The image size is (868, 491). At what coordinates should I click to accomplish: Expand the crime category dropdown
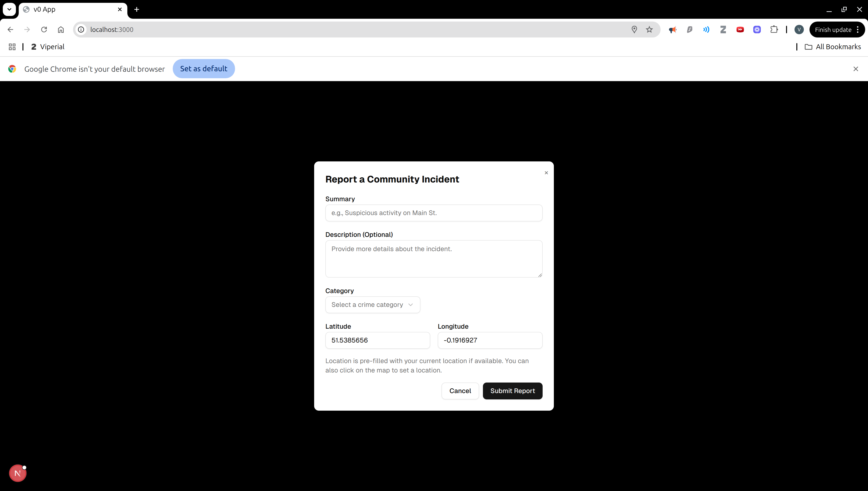point(372,305)
